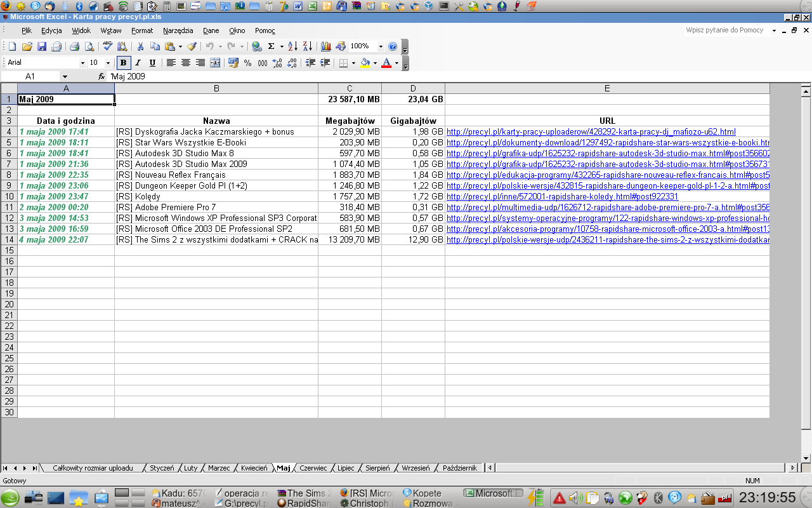Open a file with the folder icon
This screenshot has width=812, height=508.
click(x=27, y=46)
